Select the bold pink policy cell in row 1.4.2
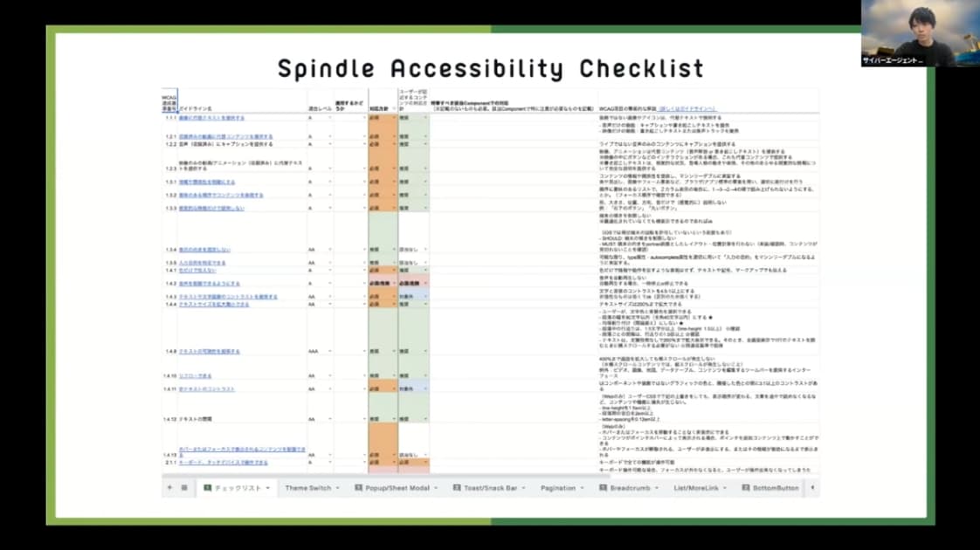Screen dimensions: 980x550 (x=383, y=283)
